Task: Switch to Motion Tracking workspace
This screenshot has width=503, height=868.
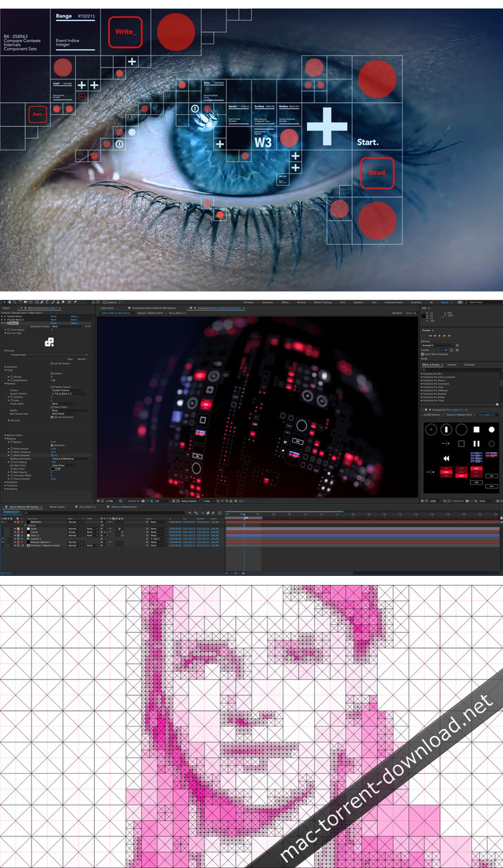Action: click(322, 302)
